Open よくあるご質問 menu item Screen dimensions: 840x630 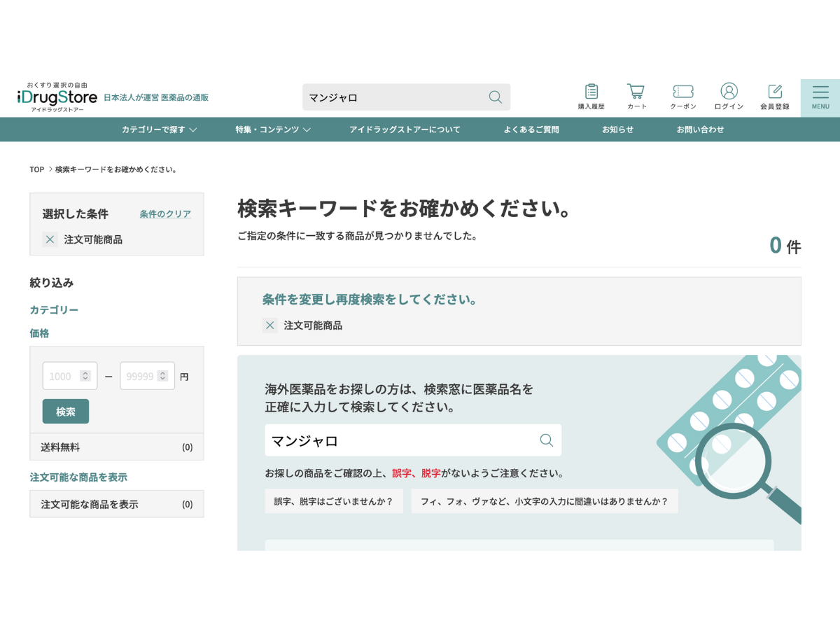pyautogui.click(x=531, y=129)
